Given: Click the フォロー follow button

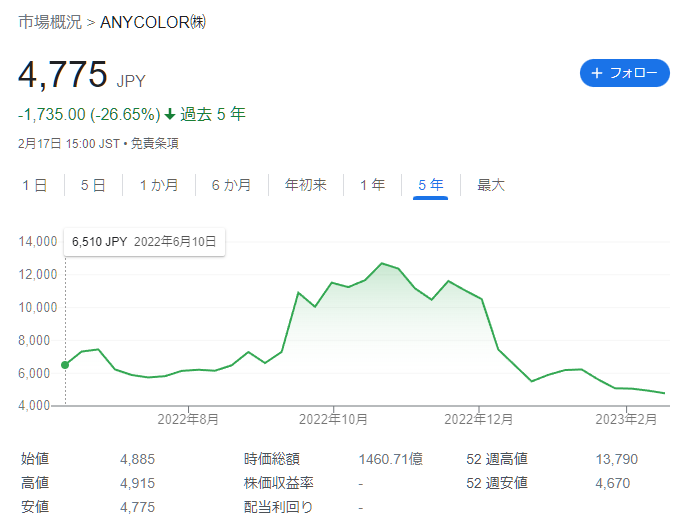Looking at the screenshot, I should 624,73.
